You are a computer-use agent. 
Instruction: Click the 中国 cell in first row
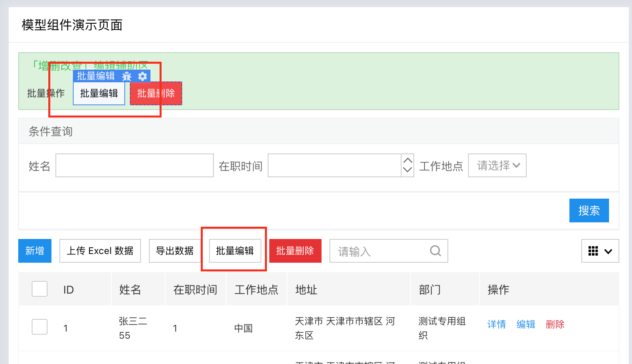pos(243,328)
